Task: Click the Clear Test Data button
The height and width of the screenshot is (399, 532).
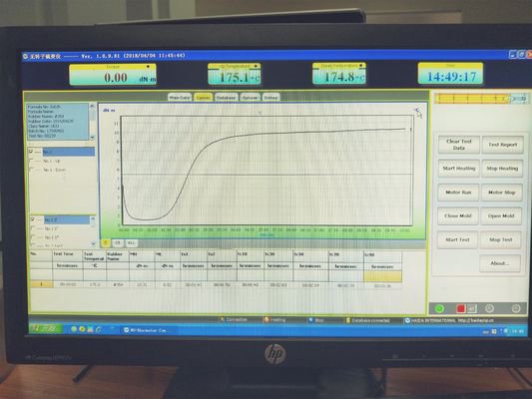Action: pyautogui.click(x=459, y=145)
